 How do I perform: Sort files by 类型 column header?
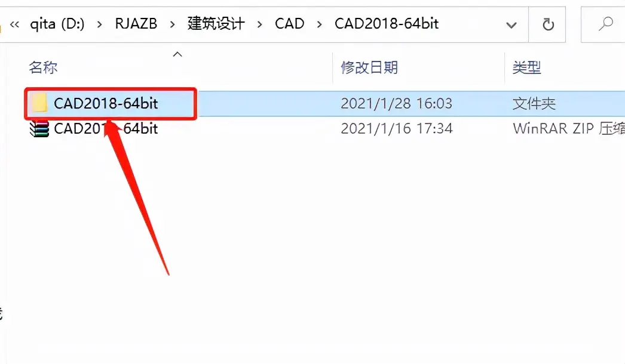pyautogui.click(x=526, y=67)
